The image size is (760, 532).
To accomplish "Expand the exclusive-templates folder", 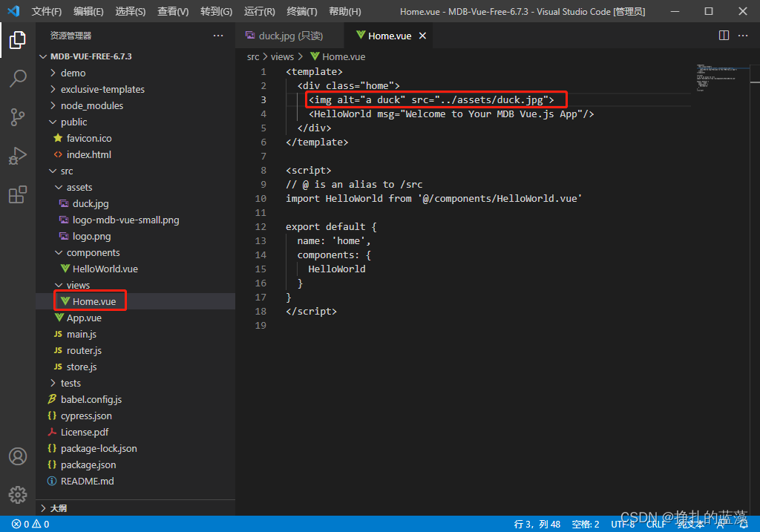I will tap(102, 89).
